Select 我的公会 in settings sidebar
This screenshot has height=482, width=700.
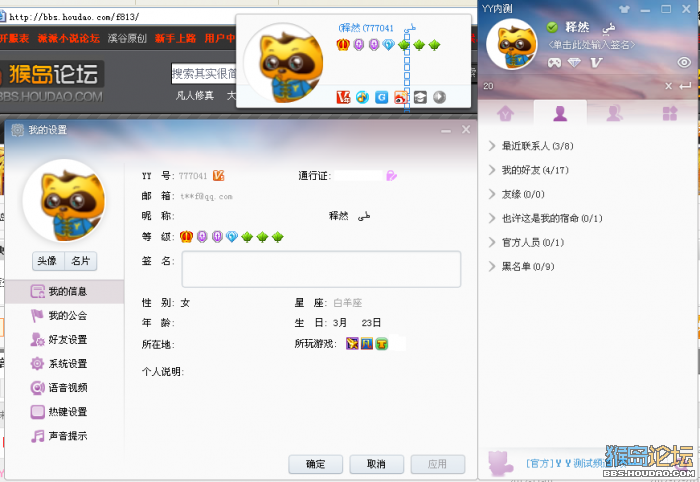pos(64,316)
